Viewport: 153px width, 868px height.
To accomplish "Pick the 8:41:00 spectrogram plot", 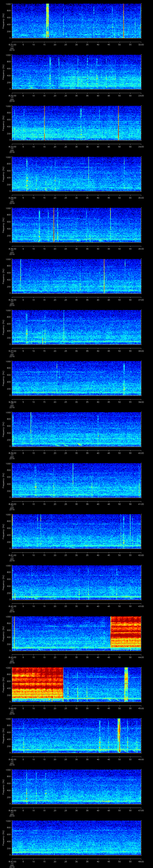I will (x=77, y=532).
